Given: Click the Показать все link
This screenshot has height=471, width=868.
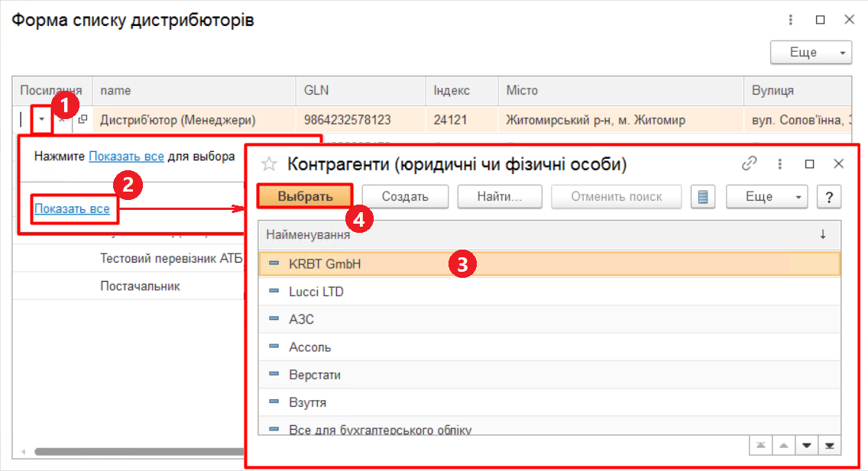Looking at the screenshot, I should tap(74, 208).
